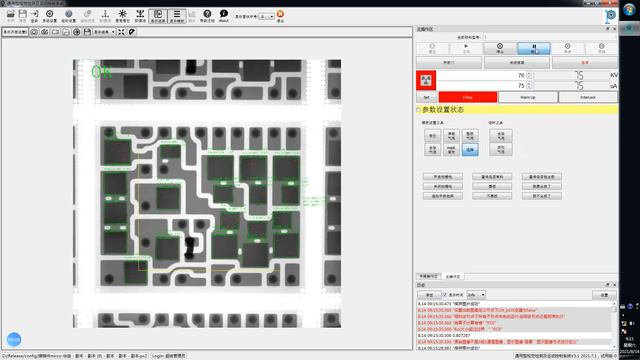Open the question mark help icon

point(207,16)
